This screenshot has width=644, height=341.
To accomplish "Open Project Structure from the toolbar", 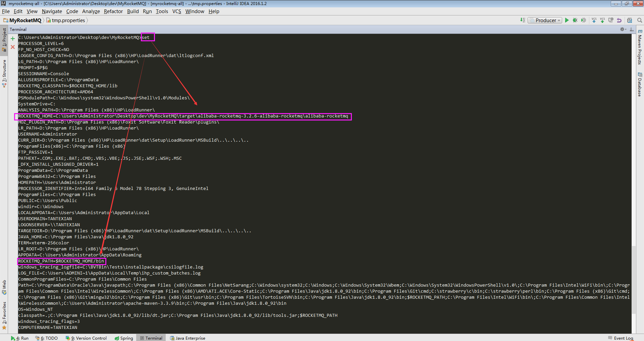I will (x=630, y=20).
